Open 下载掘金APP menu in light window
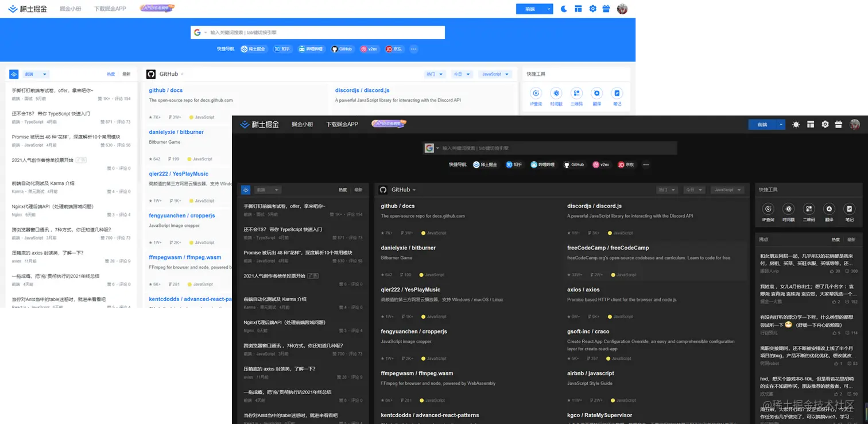Image resolution: width=868 pixels, height=424 pixels. pos(110,9)
